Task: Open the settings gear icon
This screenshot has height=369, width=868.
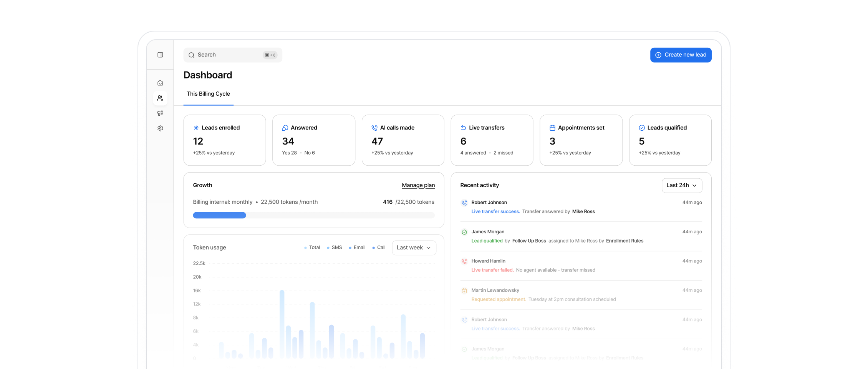Action: click(x=160, y=128)
